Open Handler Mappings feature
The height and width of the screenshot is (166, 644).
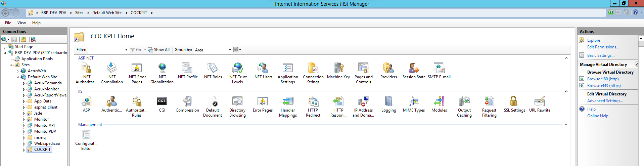coord(288,101)
